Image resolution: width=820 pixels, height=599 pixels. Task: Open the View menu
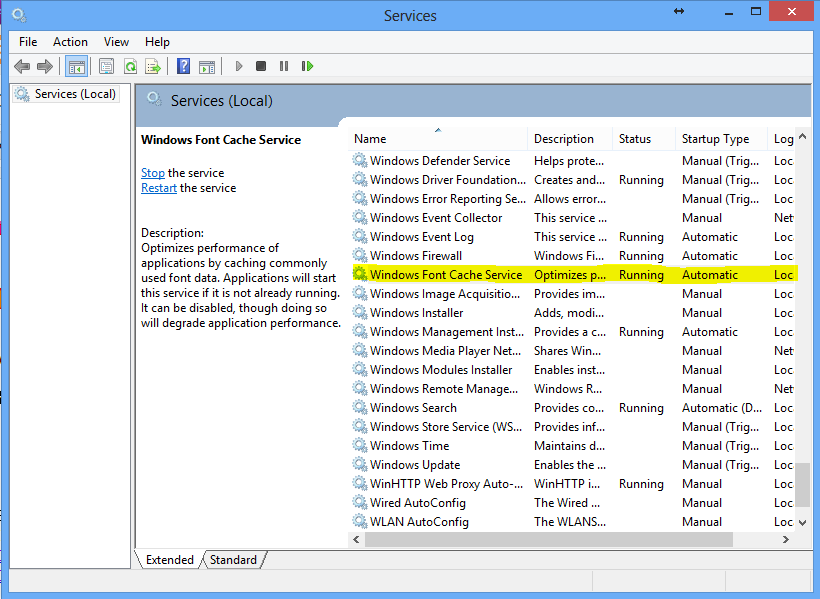click(x=116, y=42)
